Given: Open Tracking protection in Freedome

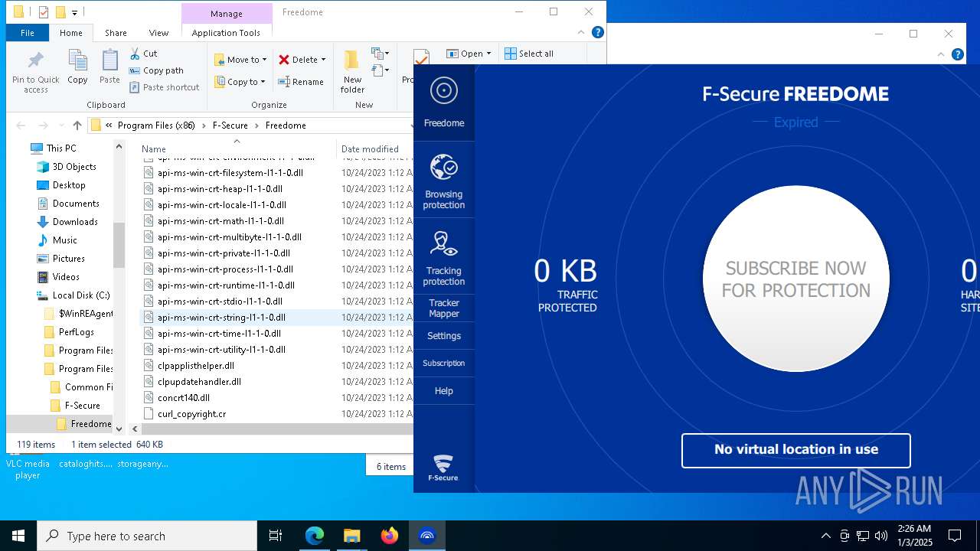Looking at the screenshot, I should click(444, 256).
